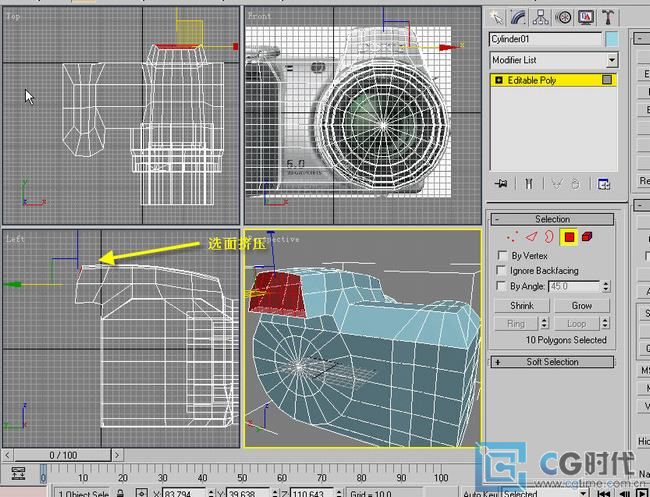The height and width of the screenshot is (497, 650).
Task: Select Edge sub-object level
Action: [x=531, y=237]
